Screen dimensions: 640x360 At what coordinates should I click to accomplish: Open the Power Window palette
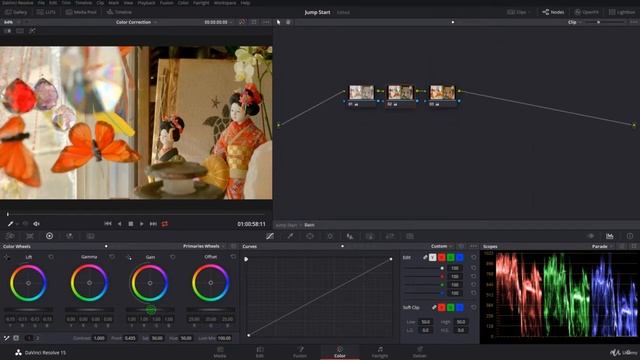(310, 236)
